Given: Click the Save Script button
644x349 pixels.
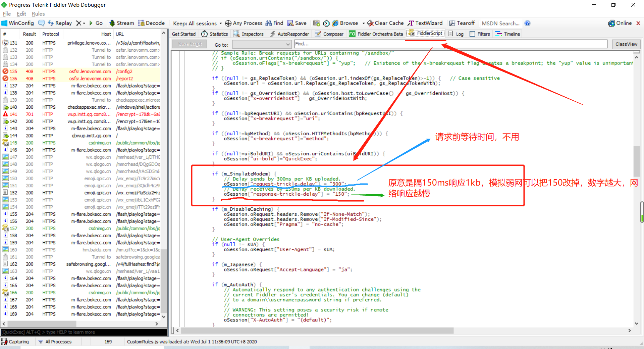Looking at the screenshot, I should coord(190,44).
